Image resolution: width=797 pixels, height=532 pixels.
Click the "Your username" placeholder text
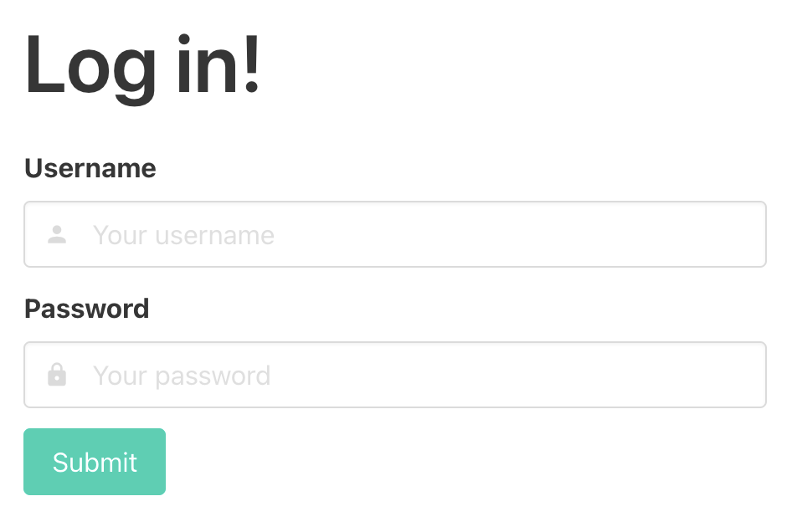coord(183,235)
